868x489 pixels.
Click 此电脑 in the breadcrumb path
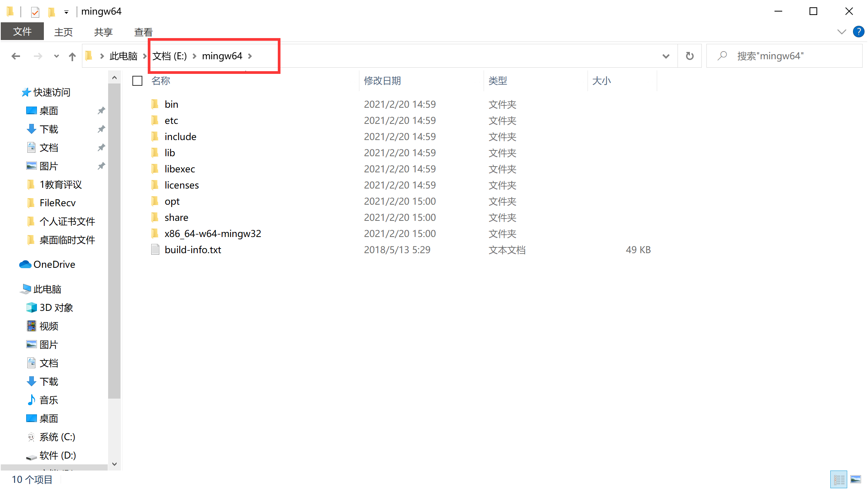point(123,56)
